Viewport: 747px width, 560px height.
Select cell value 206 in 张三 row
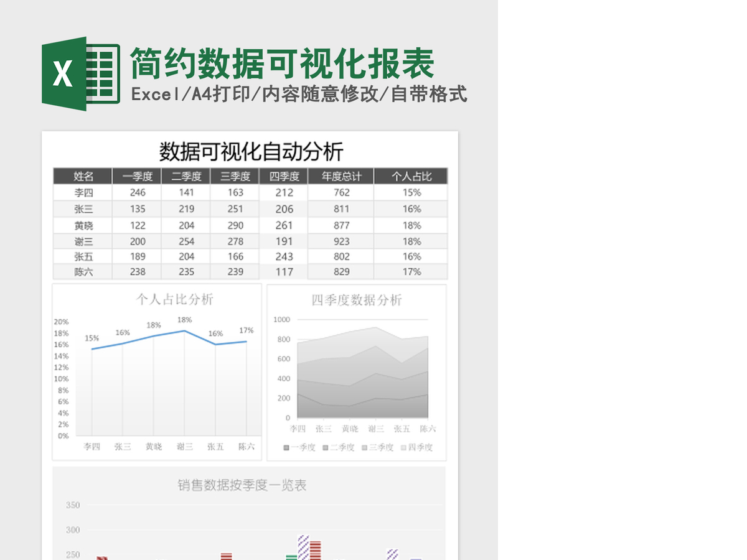click(x=284, y=209)
